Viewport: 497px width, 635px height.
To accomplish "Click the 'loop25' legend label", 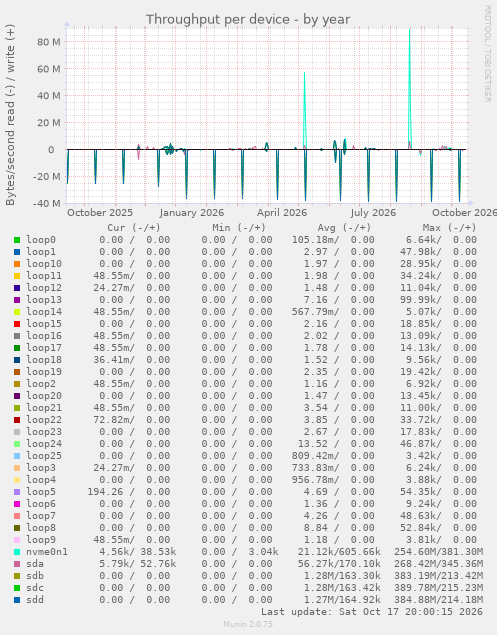I will tap(44, 456).
